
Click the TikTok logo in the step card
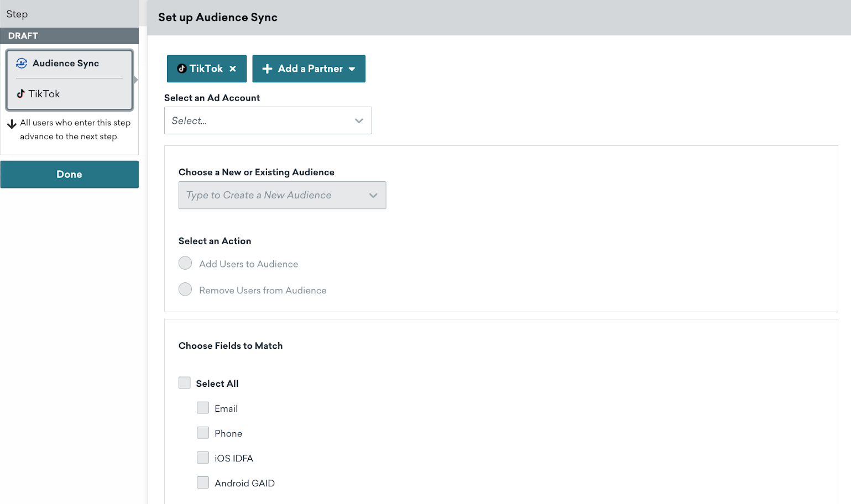coord(20,93)
